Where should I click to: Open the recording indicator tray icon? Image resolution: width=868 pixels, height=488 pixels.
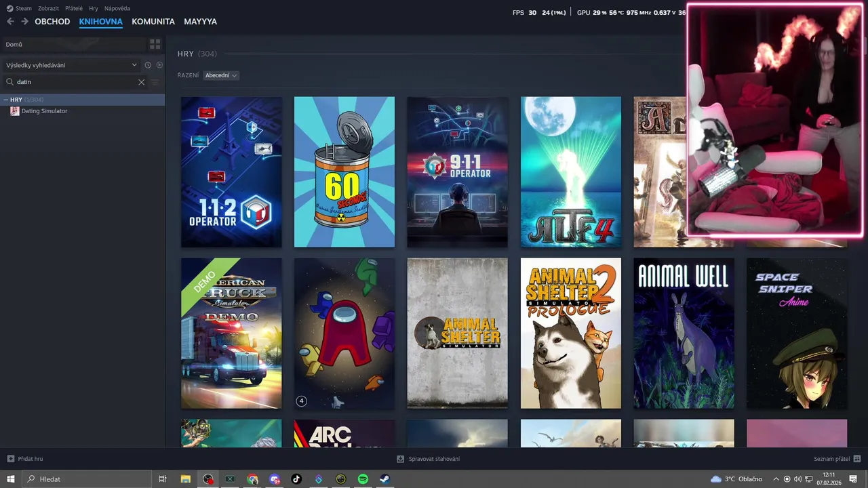tap(787, 479)
